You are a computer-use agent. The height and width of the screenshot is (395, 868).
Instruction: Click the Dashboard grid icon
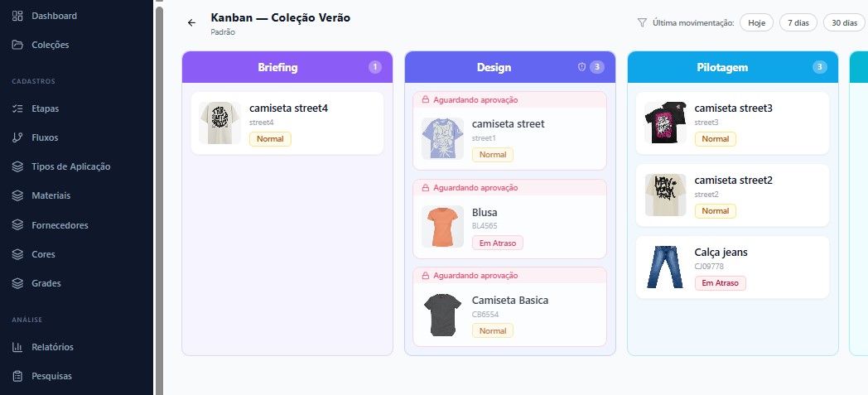pos(18,16)
